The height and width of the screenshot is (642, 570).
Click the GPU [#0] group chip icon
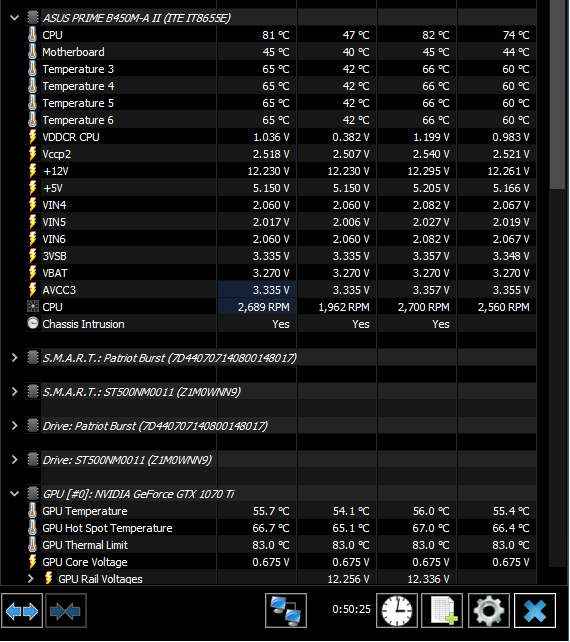coord(33,494)
